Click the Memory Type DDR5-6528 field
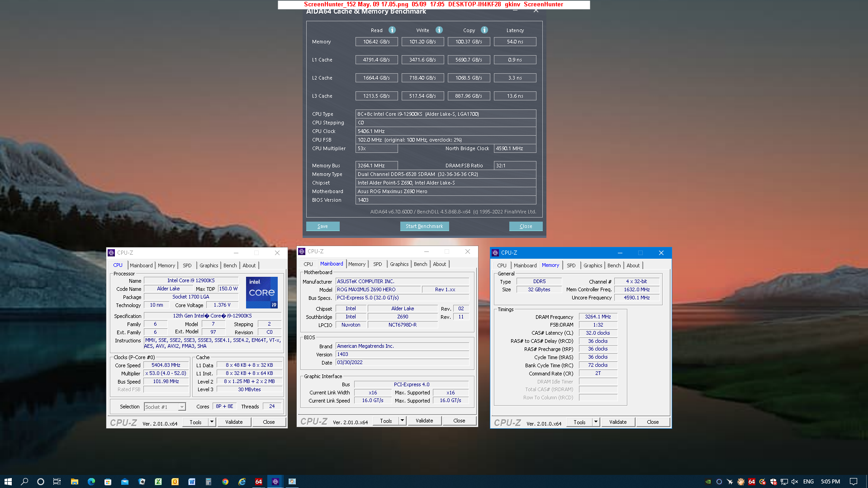Viewport: 868px width, 488px height. tap(446, 174)
